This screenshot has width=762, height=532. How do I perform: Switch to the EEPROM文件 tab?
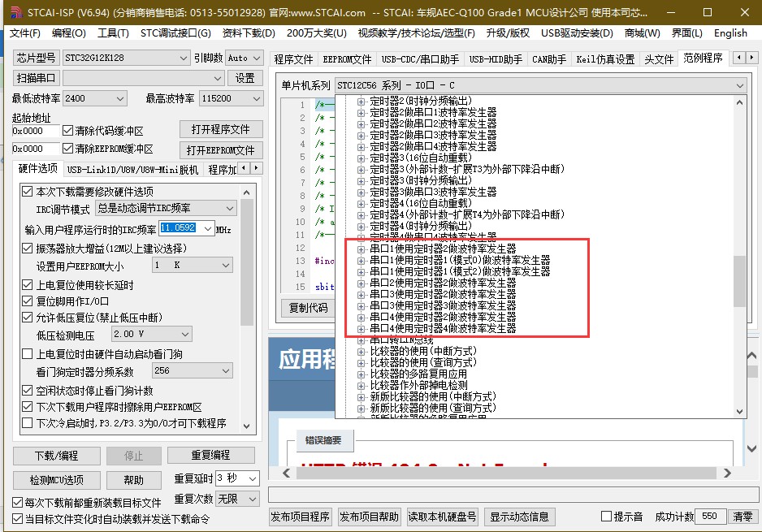pos(347,59)
